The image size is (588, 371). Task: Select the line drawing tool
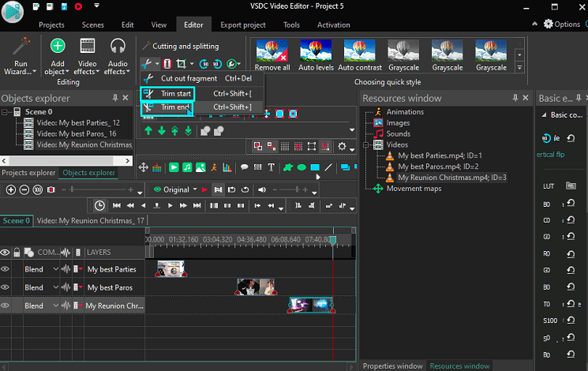[x=328, y=167]
